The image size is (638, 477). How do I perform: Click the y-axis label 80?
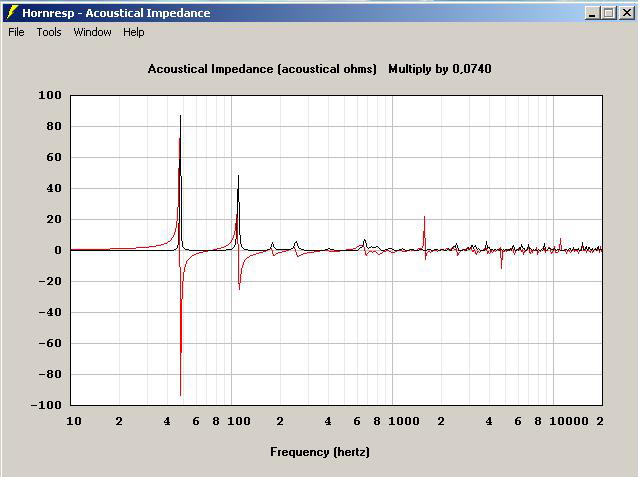[x=54, y=126]
